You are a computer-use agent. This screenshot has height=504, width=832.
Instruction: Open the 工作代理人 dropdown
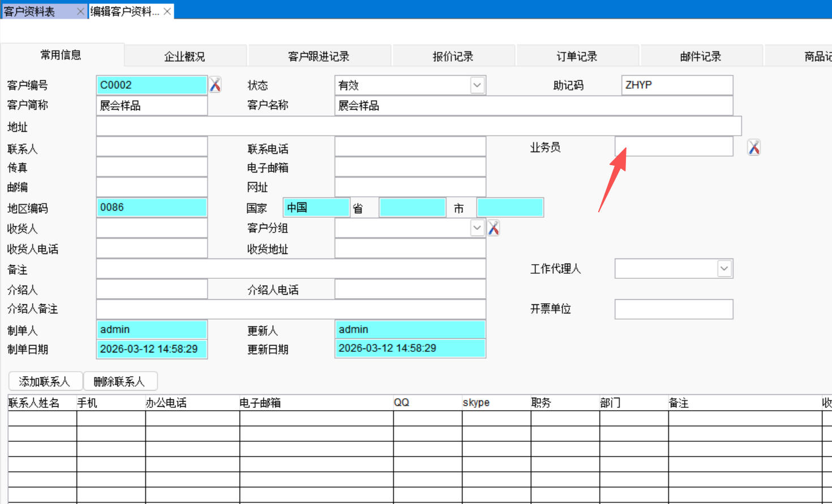[x=724, y=269]
